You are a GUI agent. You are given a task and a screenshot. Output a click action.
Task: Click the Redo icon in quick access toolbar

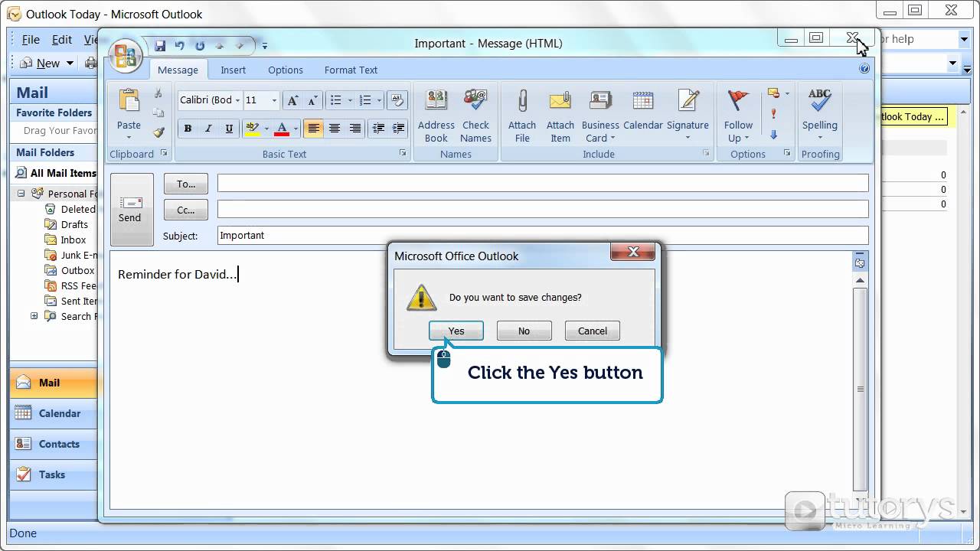click(x=200, y=46)
